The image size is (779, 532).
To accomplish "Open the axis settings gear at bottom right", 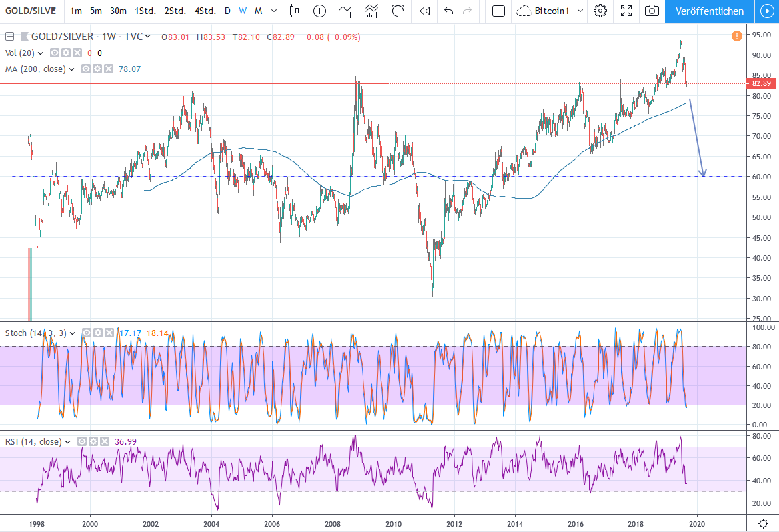I will [763, 523].
